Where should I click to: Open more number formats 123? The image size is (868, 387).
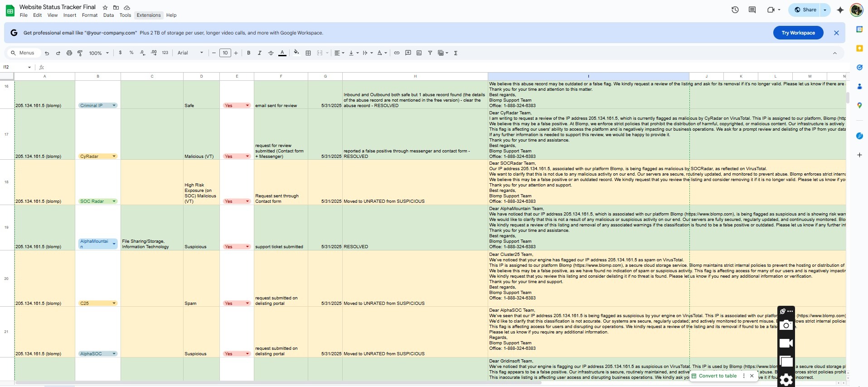(165, 53)
